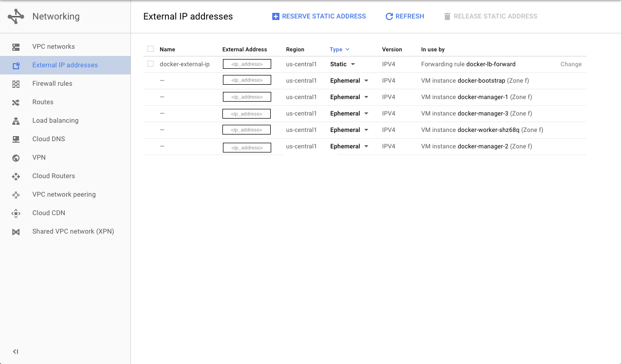Screen dimensions: 621x364
Task: Click the external address box for docker-manager-3
Action: [247, 113]
